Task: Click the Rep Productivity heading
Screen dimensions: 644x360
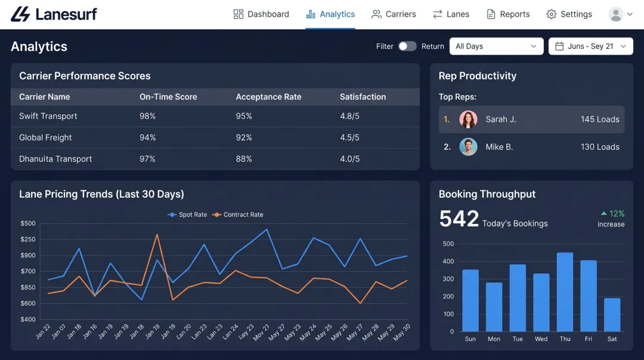Action: pyautogui.click(x=477, y=76)
